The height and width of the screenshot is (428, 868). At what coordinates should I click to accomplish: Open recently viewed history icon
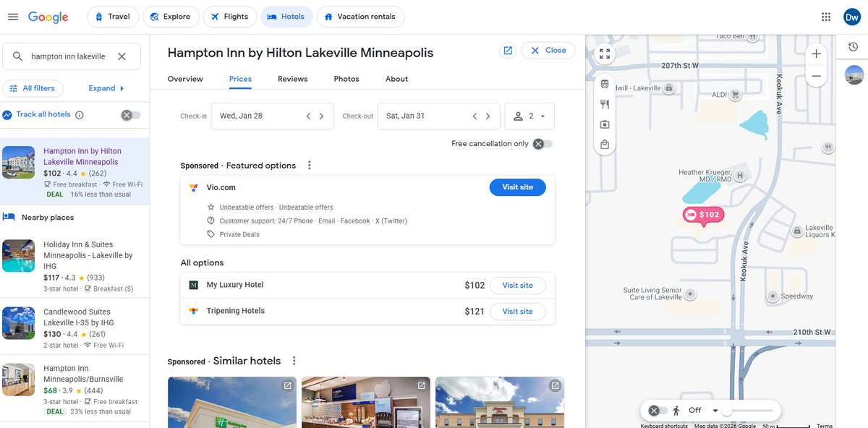tap(854, 47)
